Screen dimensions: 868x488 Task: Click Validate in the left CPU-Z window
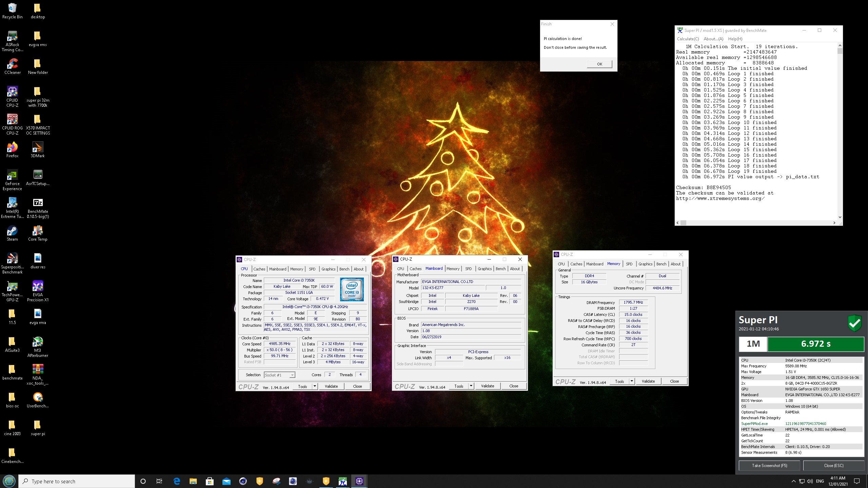(x=331, y=386)
